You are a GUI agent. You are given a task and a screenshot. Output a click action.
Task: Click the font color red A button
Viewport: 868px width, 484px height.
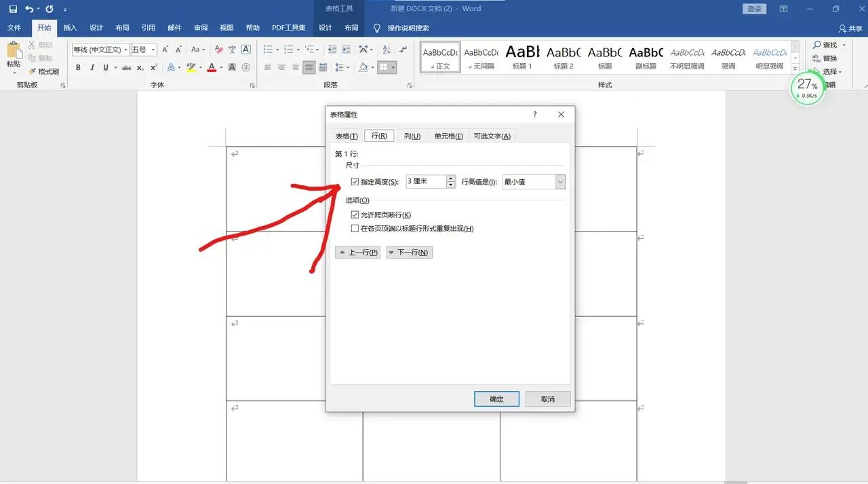pyautogui.click(x=212, y=67)
